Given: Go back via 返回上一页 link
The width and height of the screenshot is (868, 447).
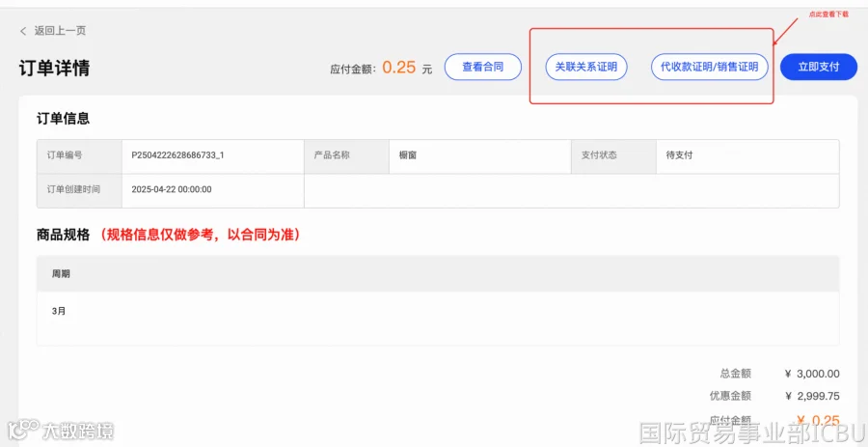Looking at the screenshot, I should point(60,31).
